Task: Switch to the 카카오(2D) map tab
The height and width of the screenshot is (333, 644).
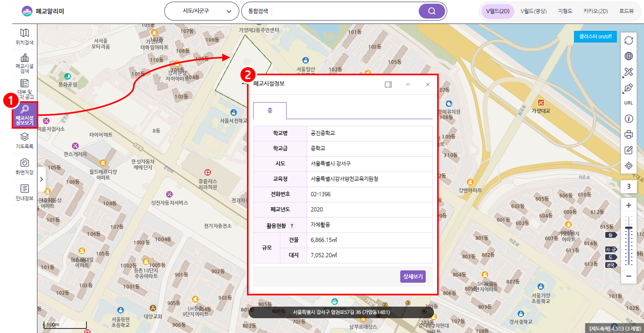Action: (596, 11)
